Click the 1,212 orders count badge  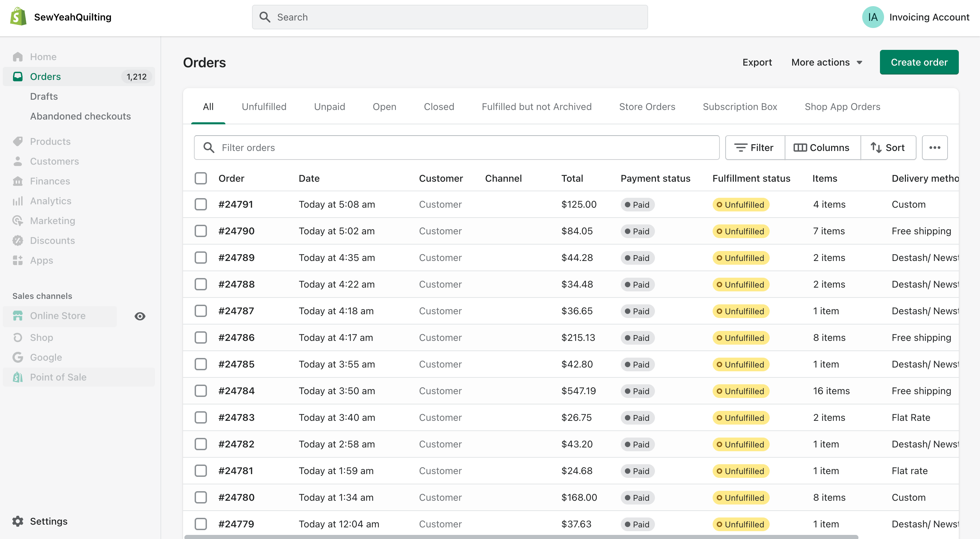136,77
